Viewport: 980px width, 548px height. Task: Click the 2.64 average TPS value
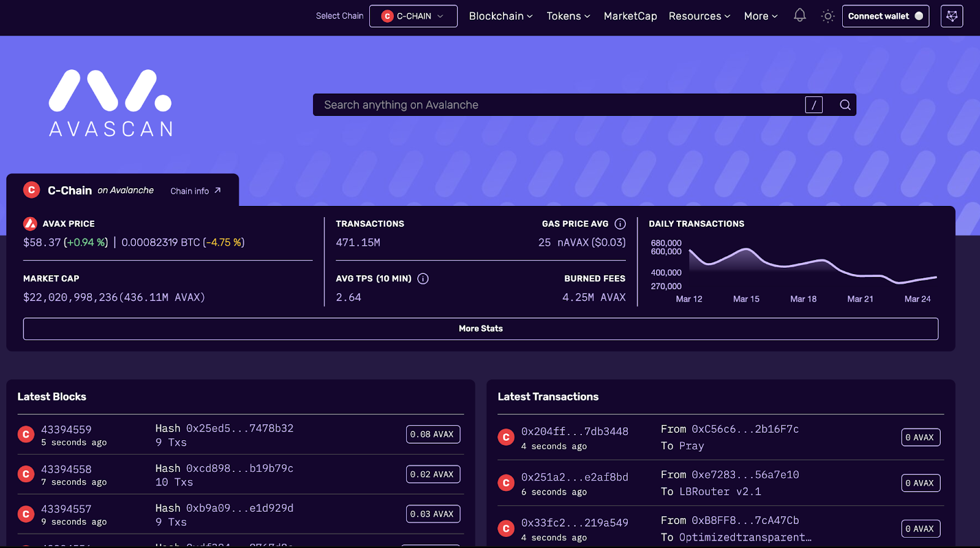[x=349, y=297]
